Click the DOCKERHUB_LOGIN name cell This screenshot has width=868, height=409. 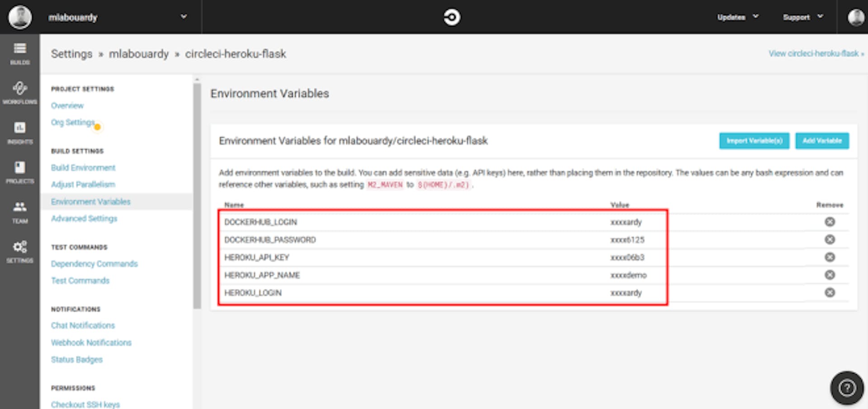point(260,222)
